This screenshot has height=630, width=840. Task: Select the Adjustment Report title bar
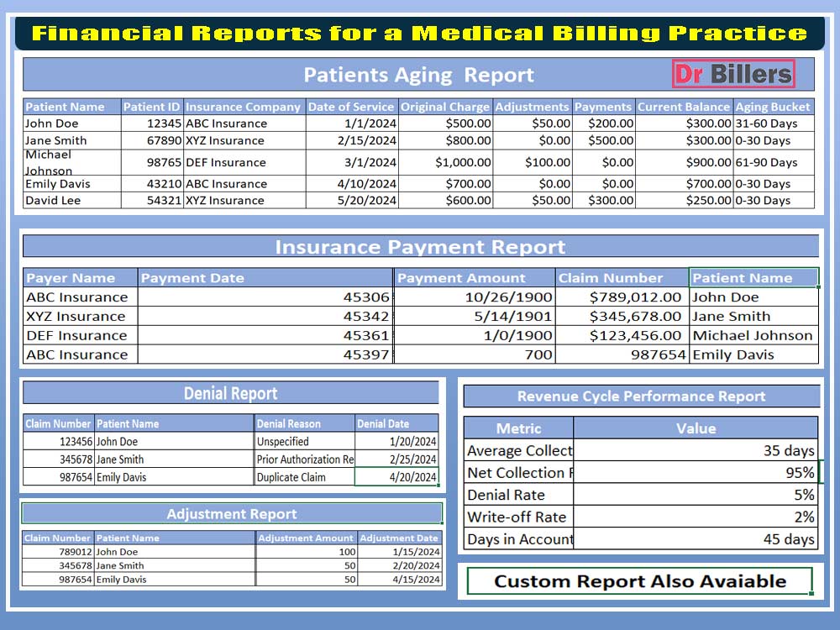pyautogui.click(x=232, y=514)
